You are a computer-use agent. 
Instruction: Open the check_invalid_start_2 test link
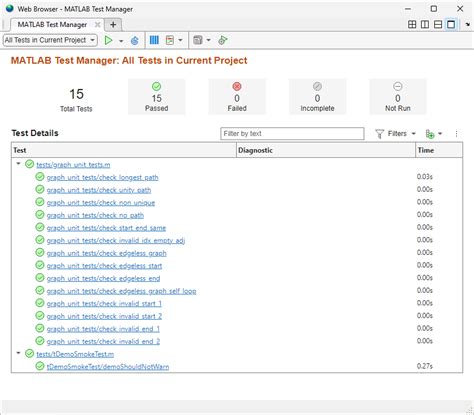[x=104, y=316]
